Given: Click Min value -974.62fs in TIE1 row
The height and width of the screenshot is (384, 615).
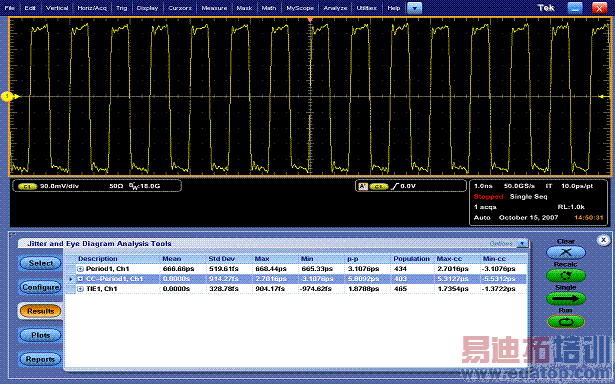Looking at the screenshot, I should click(x=316, y=289).
